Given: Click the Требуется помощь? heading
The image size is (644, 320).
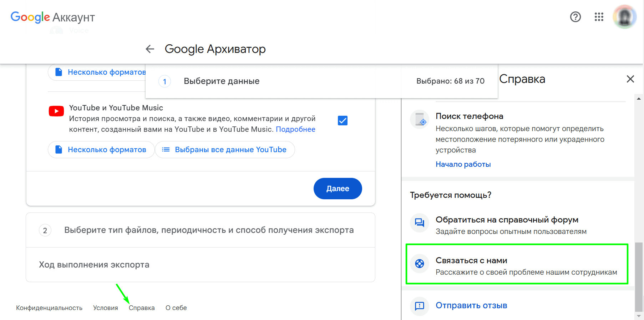Looking at the screenshot, I should tap(451, 195).
